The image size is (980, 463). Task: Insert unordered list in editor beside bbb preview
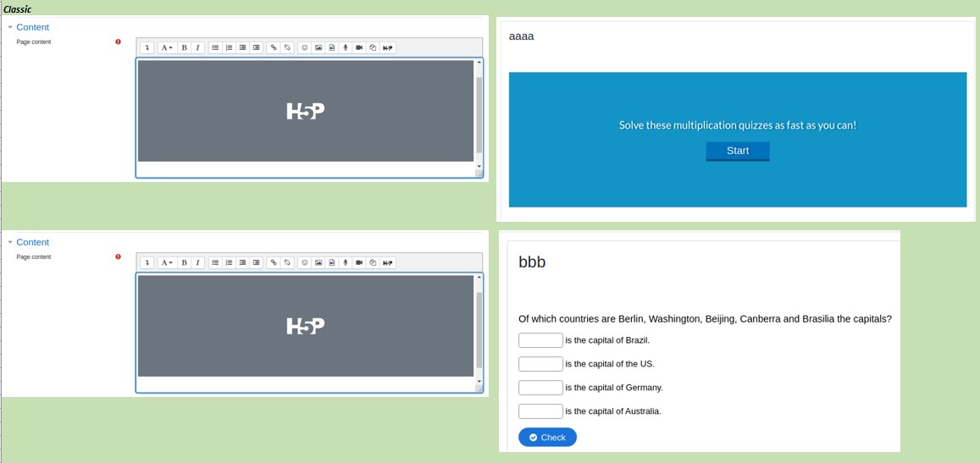click(215, 262)
